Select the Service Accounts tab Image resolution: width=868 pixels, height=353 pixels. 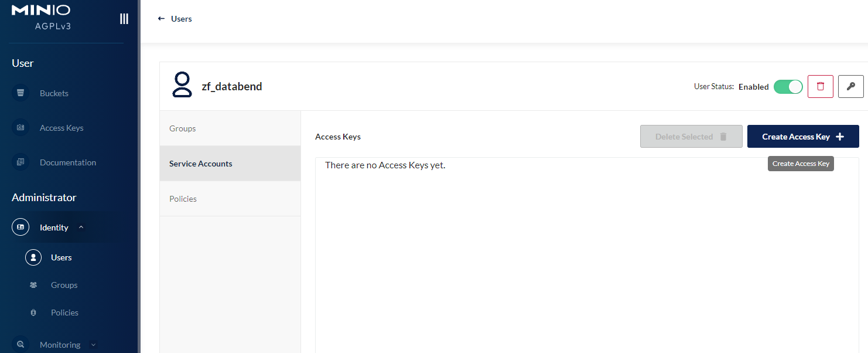coord(230,164)
